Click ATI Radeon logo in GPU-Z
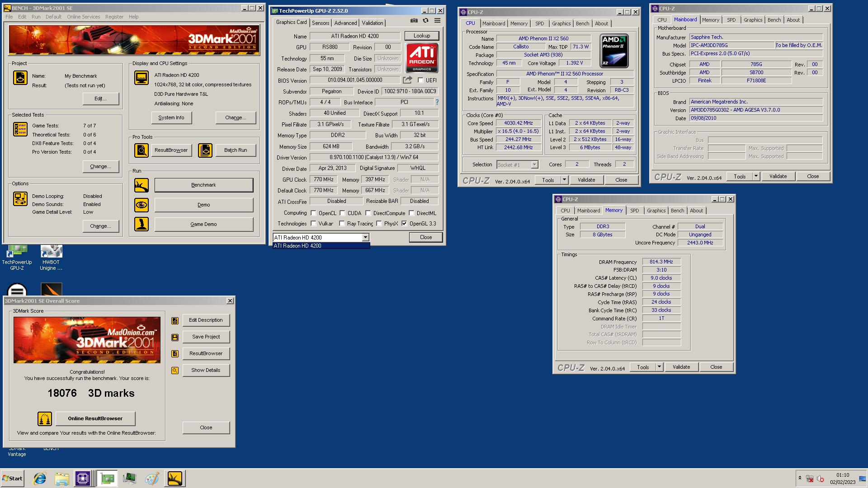 coord(422,58)
